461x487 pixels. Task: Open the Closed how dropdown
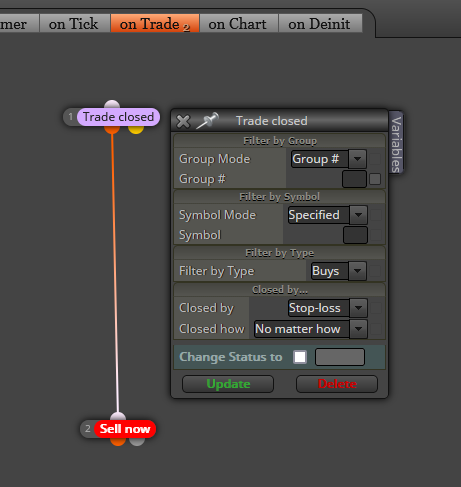(x=311, y=329)
